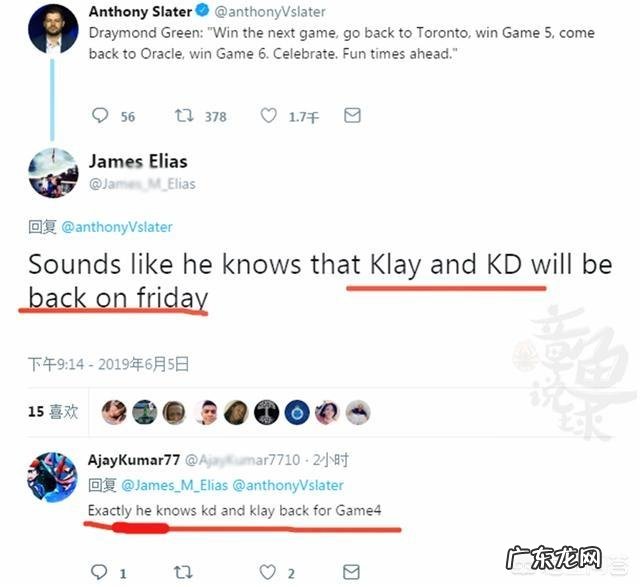Reply to AjayKumar77's comment
Screen dimensions: 640x587
99,572
